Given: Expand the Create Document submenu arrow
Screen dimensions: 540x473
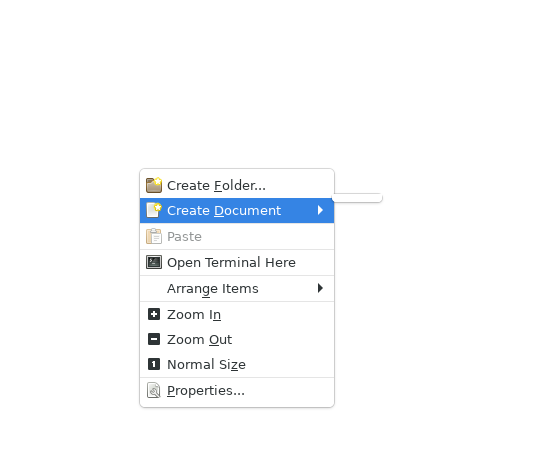Looking at the screenshot, I should pyautogui.click(x=320, y=210).
